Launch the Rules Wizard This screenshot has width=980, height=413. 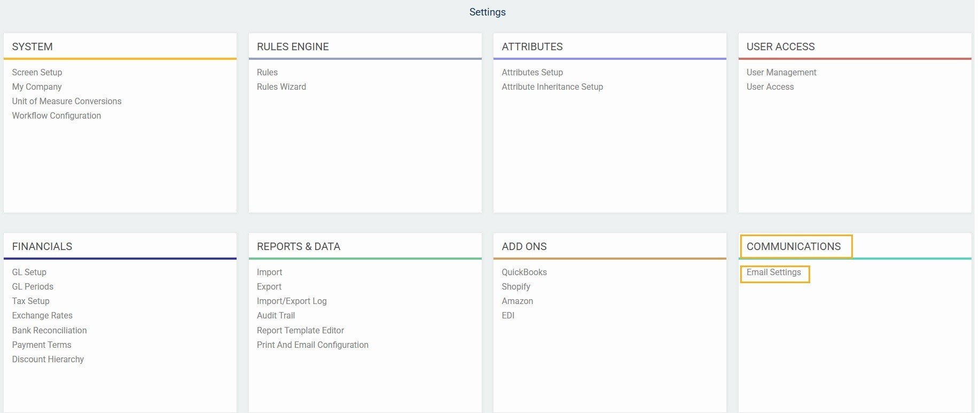(281, 87)
